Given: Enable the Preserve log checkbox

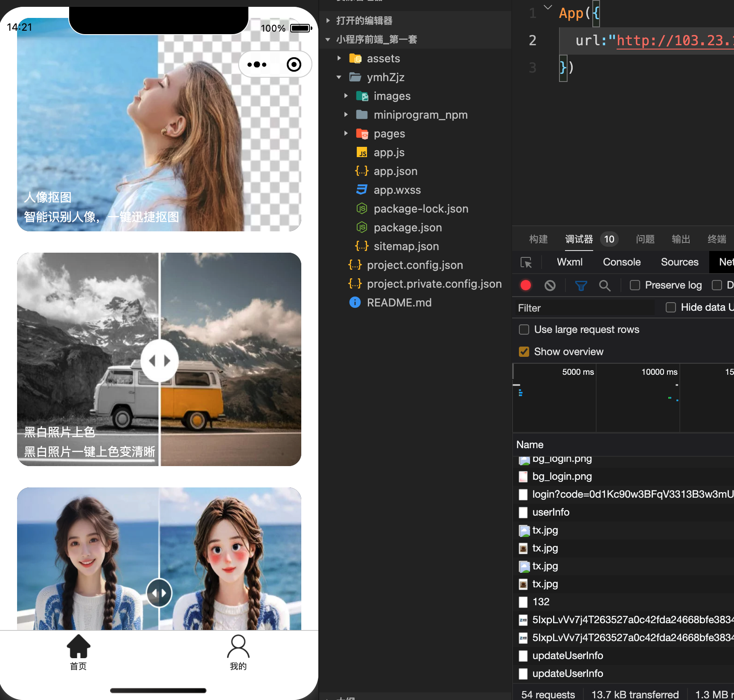Looking at the screenshot, I should point(635,285).
